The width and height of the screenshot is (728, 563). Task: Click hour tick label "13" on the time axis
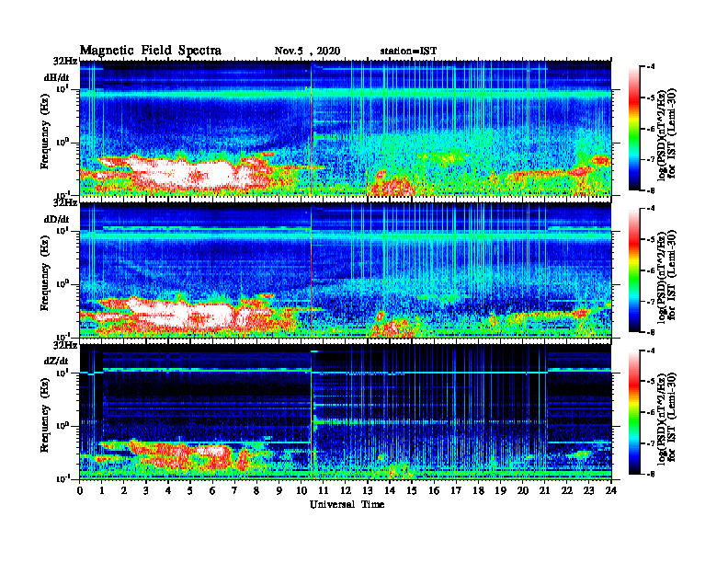[368, 490]
